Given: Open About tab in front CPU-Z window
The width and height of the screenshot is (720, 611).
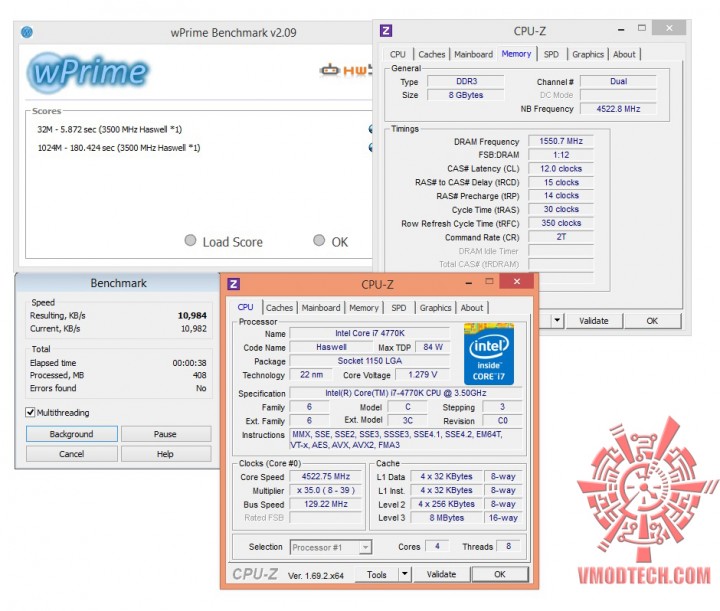Looking at the screenshot, I should click(x=472, y=308).
